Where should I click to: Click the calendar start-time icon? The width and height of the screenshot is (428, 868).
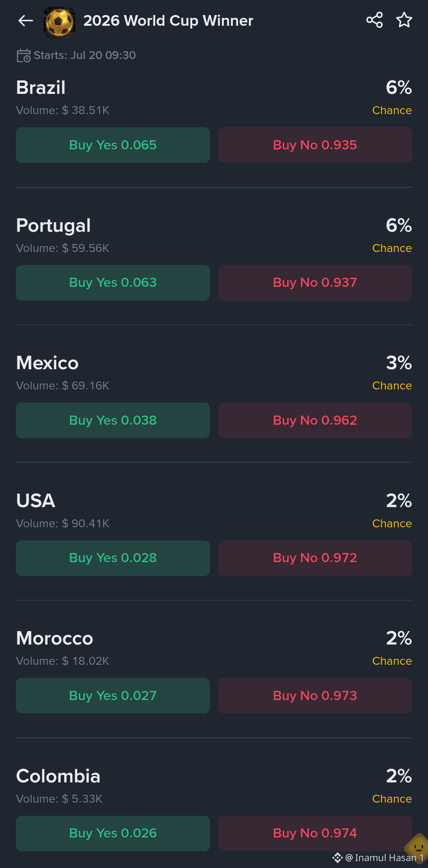click(23, 55)
